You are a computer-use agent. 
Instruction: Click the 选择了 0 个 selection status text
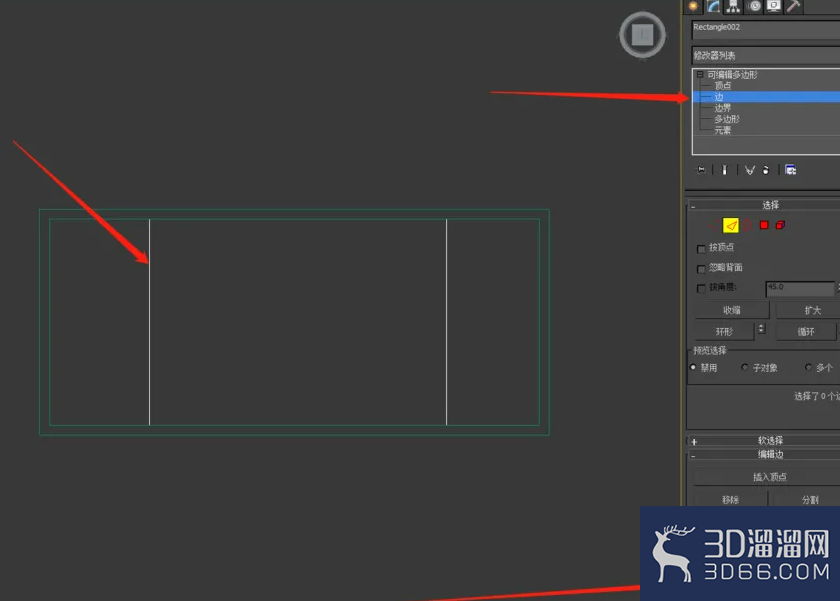point(816,396)
